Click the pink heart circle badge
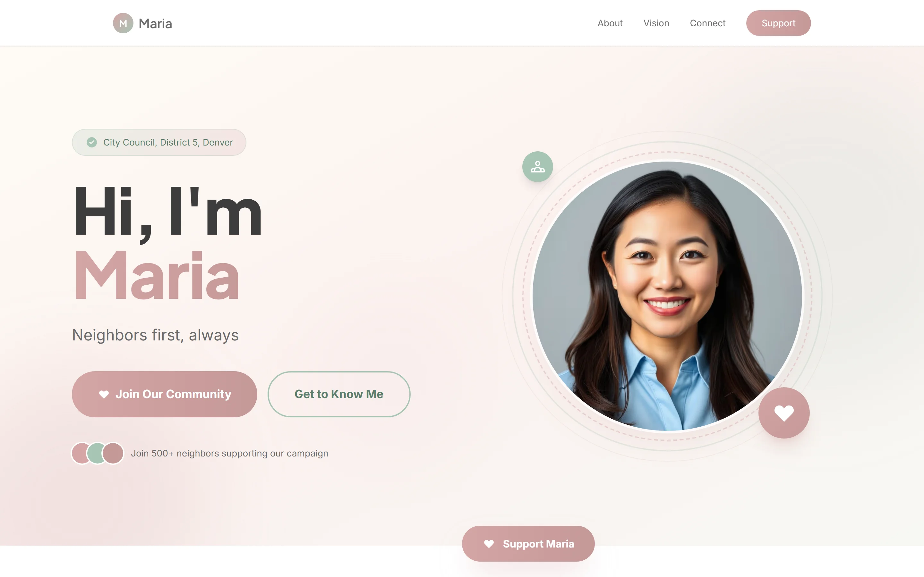The width and height of the screenshot is (924, 577). click(x=784, y=413)
